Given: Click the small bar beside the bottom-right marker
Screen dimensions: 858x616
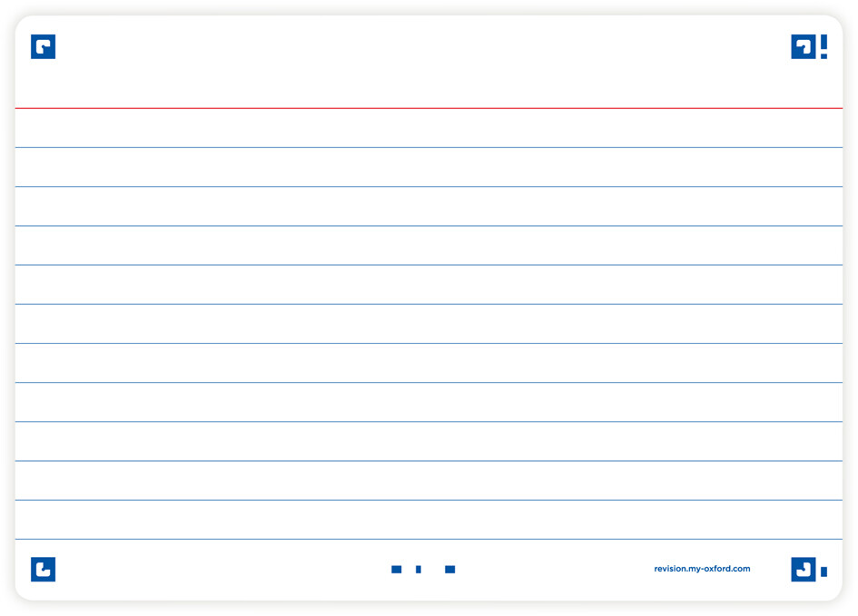Looking at the screenshot, I should [x=823, y=572].
